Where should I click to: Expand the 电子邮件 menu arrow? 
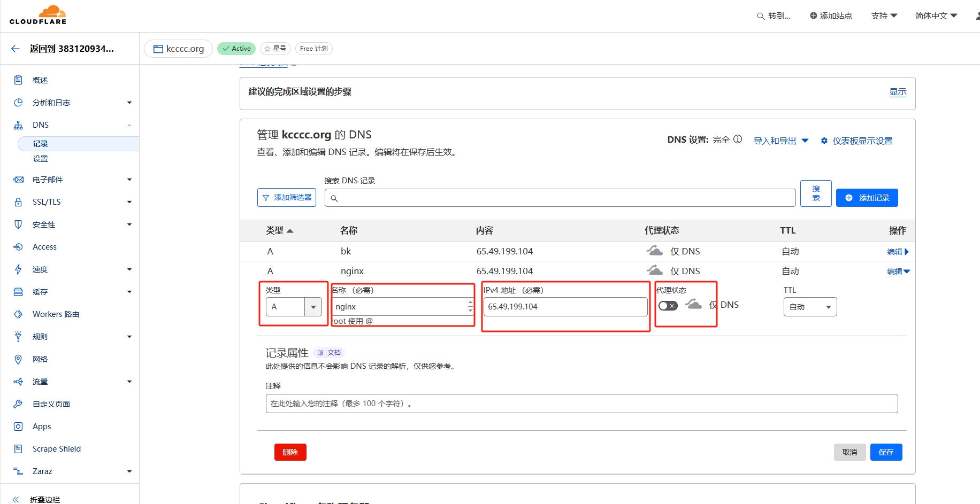[x=129, y=180]
